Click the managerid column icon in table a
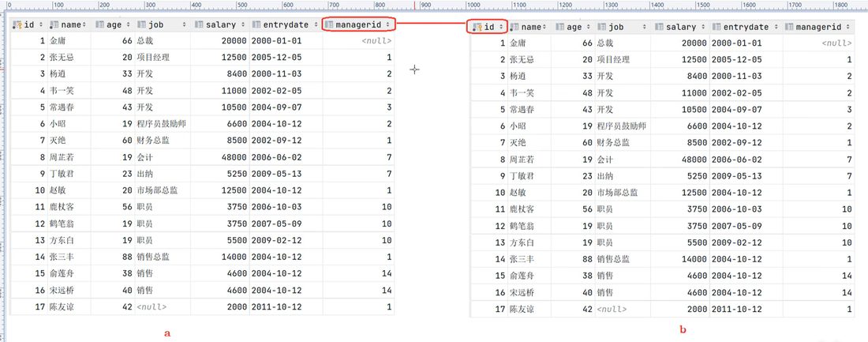Screen dimensions: 868x342 pos(329,25)
